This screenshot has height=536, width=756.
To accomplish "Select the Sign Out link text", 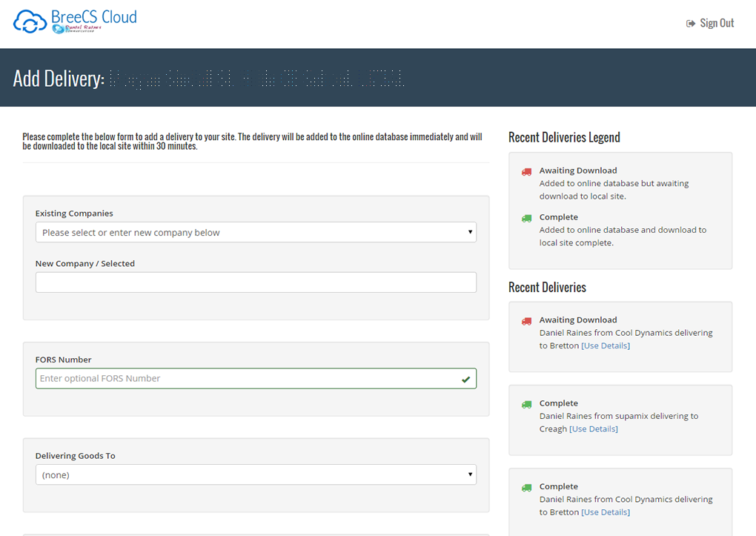I will coord(717,24).
